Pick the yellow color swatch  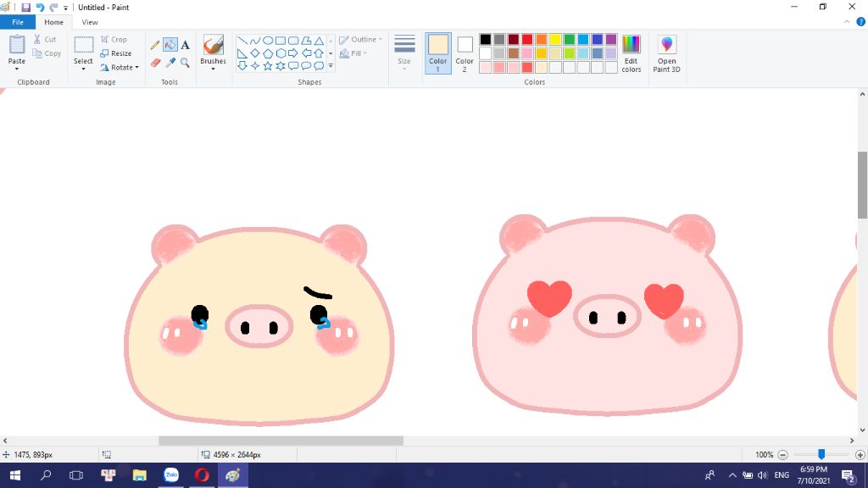(555, 39)
